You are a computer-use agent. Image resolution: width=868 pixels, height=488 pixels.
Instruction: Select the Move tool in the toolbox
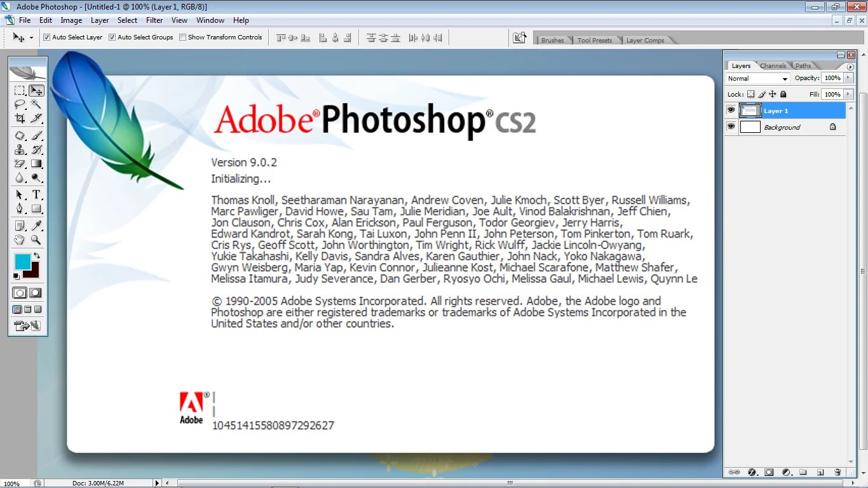coord(36,91)
